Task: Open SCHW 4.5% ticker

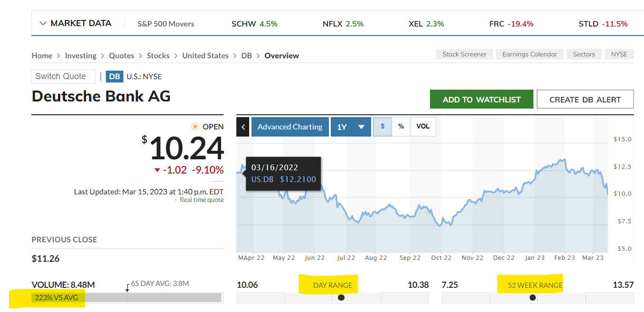Action: (x=254, y=24)
